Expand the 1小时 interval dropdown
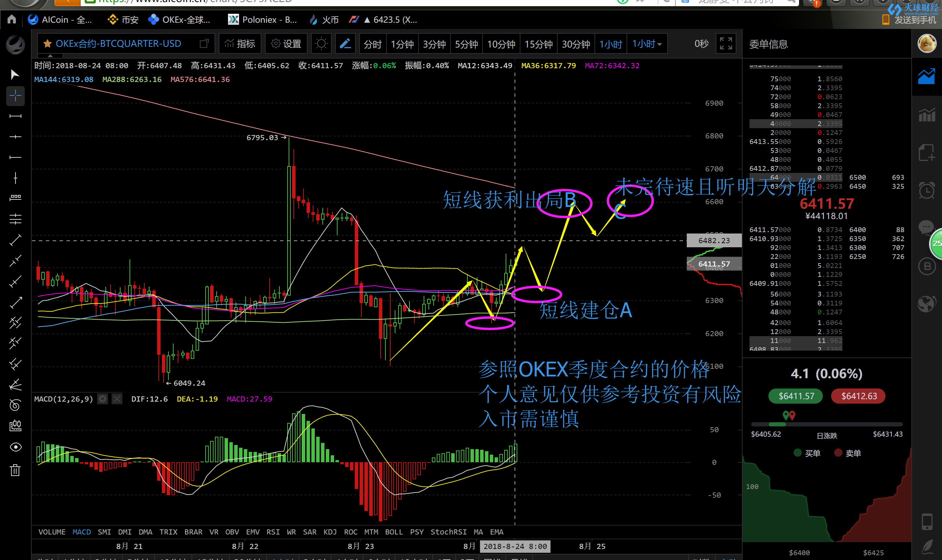The height and width of the screenshot is (560, 942). click(x=647, y=44)
